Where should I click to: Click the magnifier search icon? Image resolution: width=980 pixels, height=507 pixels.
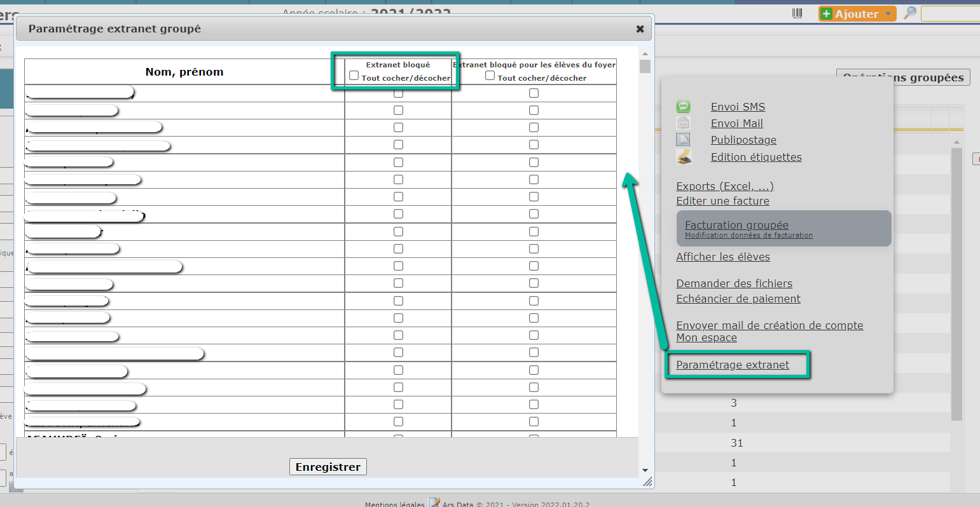tap(910, 13)
